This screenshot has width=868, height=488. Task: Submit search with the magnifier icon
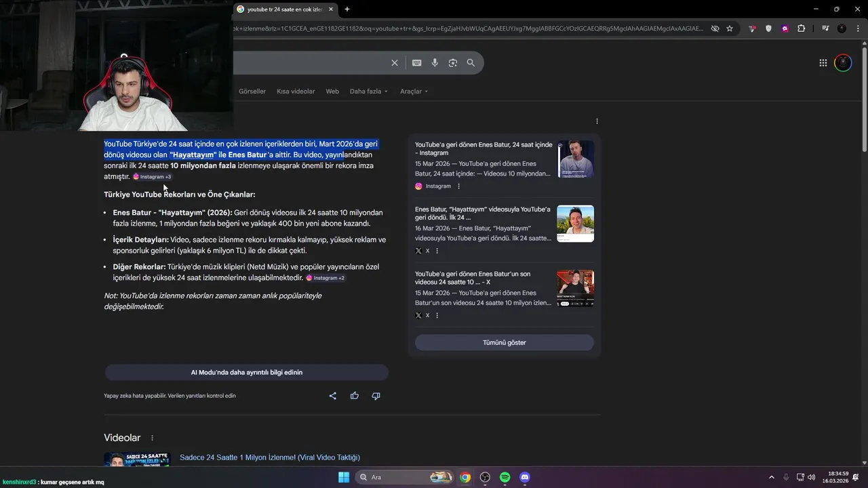[471, 63]
